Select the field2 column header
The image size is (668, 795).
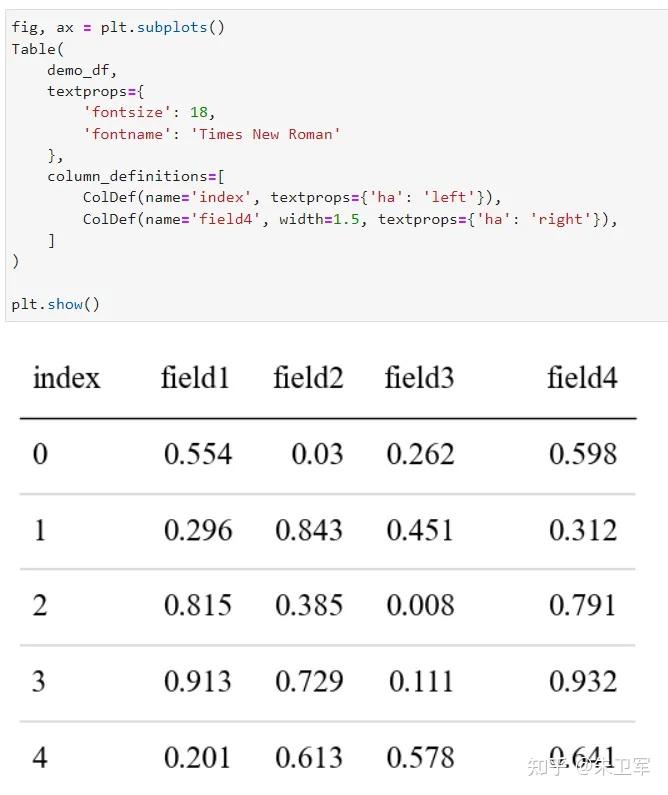[308, 378]
